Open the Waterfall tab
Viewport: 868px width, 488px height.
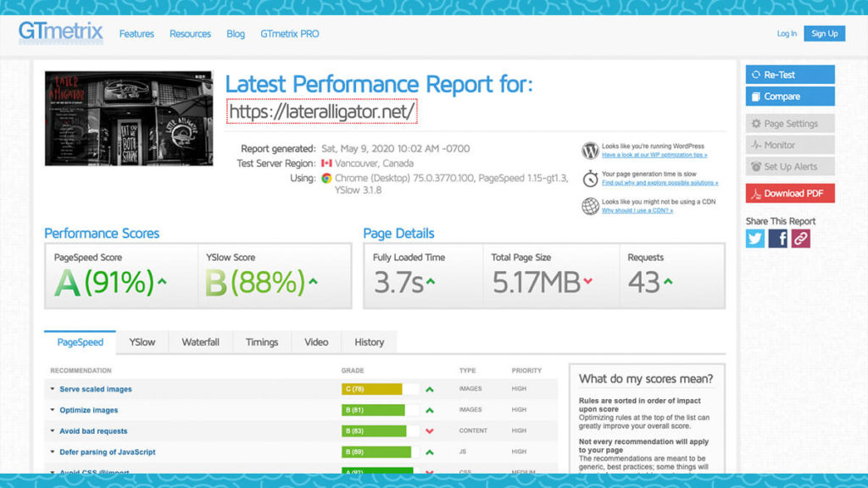[x=200, y=342]
